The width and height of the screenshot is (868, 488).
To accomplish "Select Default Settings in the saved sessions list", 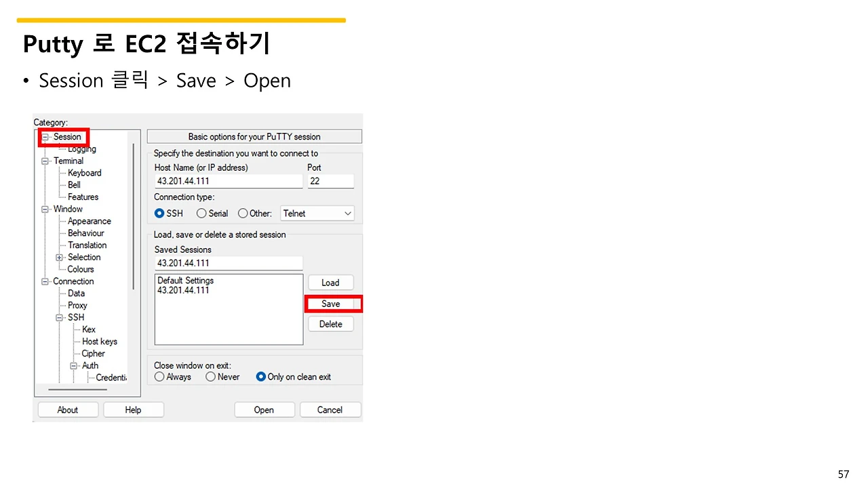I will [185, 281].
